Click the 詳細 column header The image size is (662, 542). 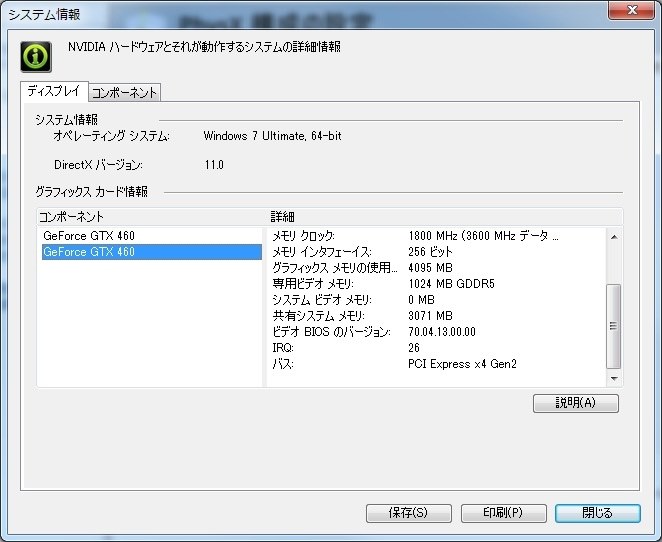click(x=445, y=217)
